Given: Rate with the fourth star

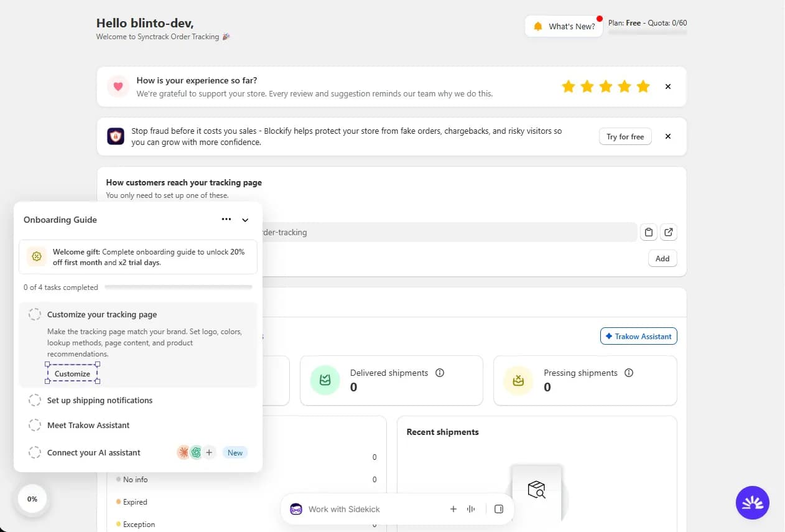Looking at the screenshot, I should click(x=625, y=86).
